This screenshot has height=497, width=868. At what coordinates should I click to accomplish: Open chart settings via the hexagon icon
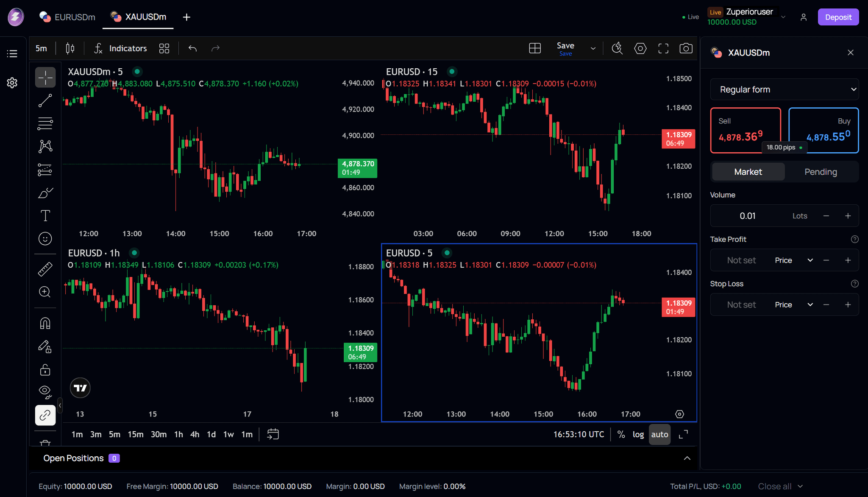click(x=640, y=48)
